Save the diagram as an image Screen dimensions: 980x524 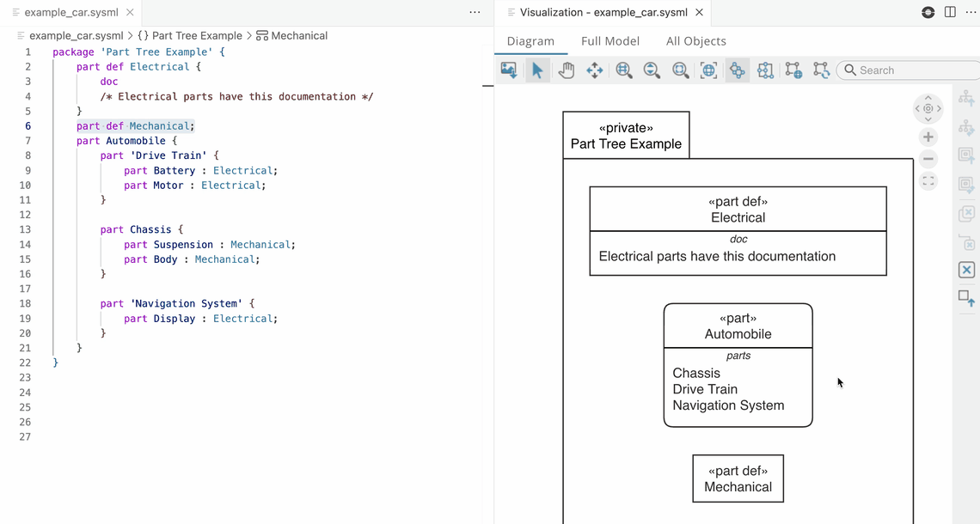pos(508,70)
